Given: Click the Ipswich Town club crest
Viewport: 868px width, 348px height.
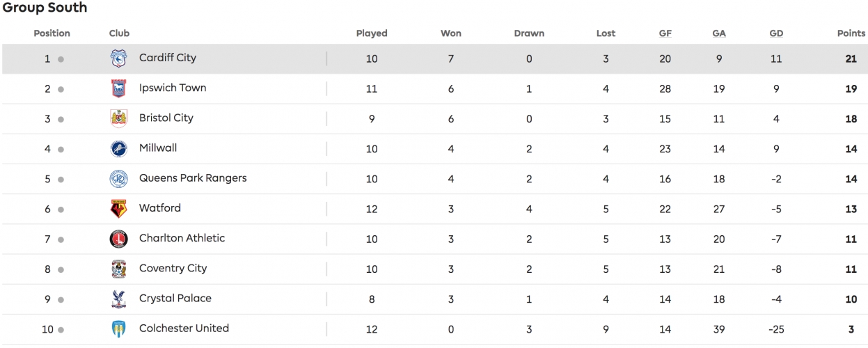Looking at the screenshot, I should pyautogui.click(x=119, y=89).
